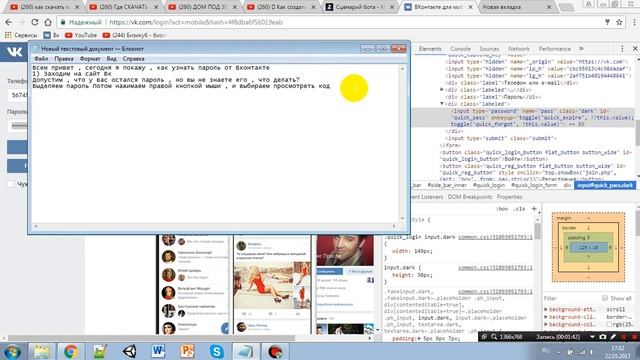Open the DevTools Sources tab

[x=489, y=49]
